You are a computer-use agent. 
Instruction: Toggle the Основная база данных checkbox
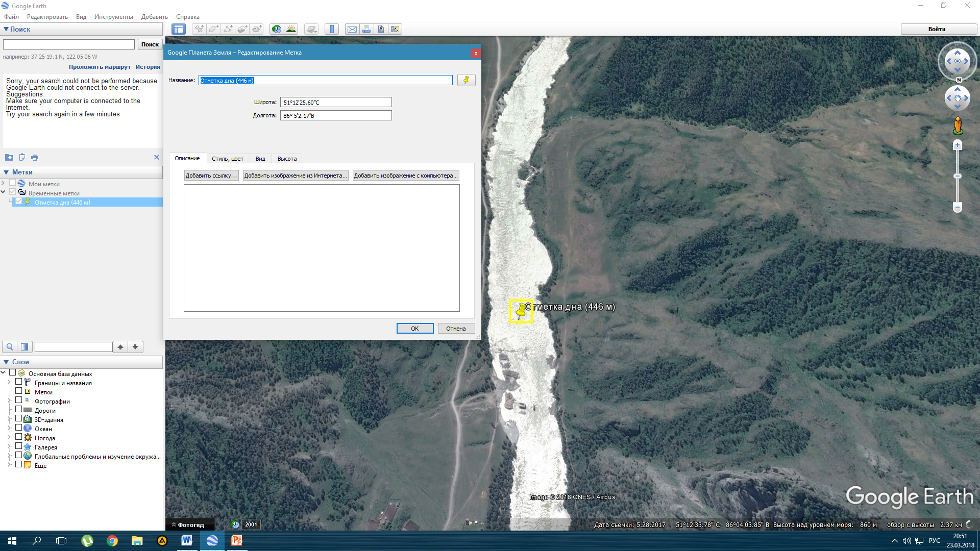(x=12, y=372)
